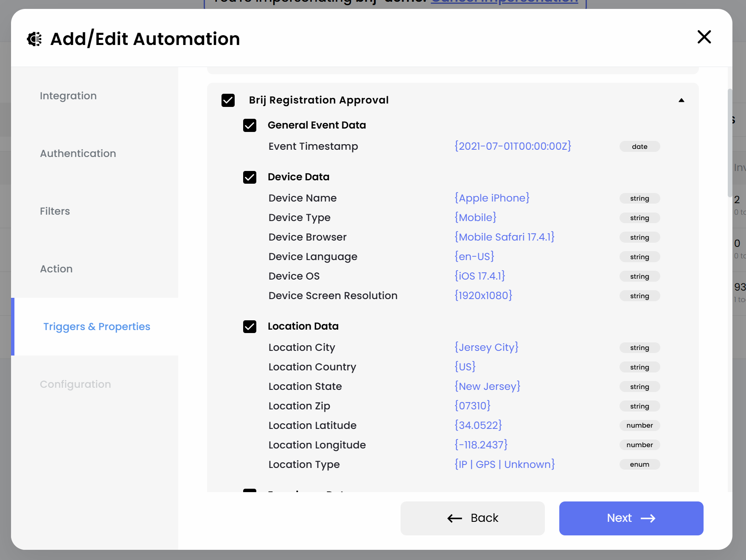Open the Configuration step
This screenshot has height=560, width=746.
(x=76, y=384)
